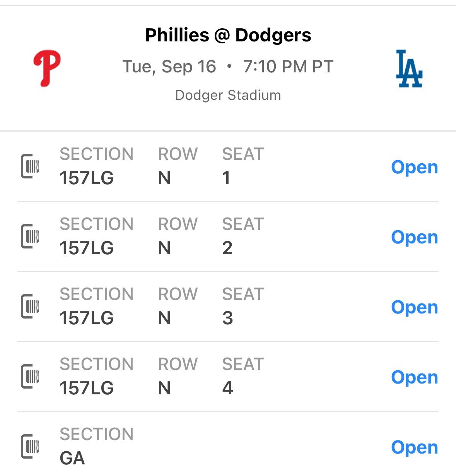Click the Dodger Stadium venue text

[x=228, y=95]
